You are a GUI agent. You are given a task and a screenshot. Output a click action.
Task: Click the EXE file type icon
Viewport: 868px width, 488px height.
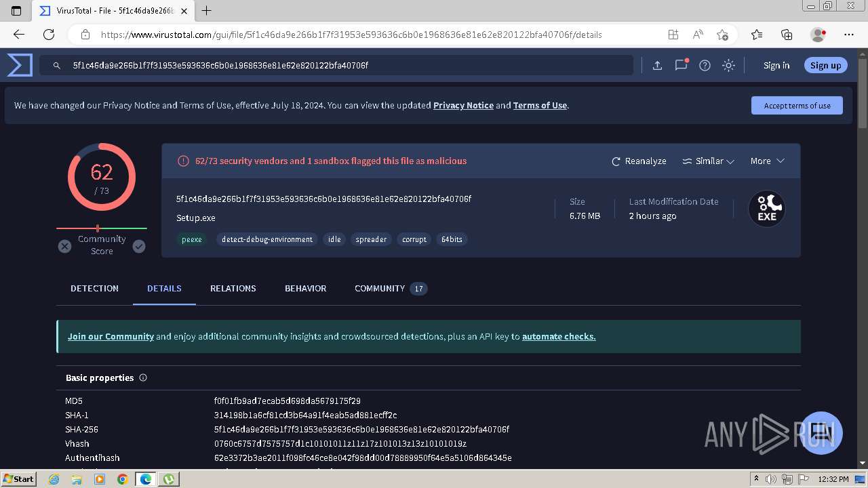(x=767, y=209)
